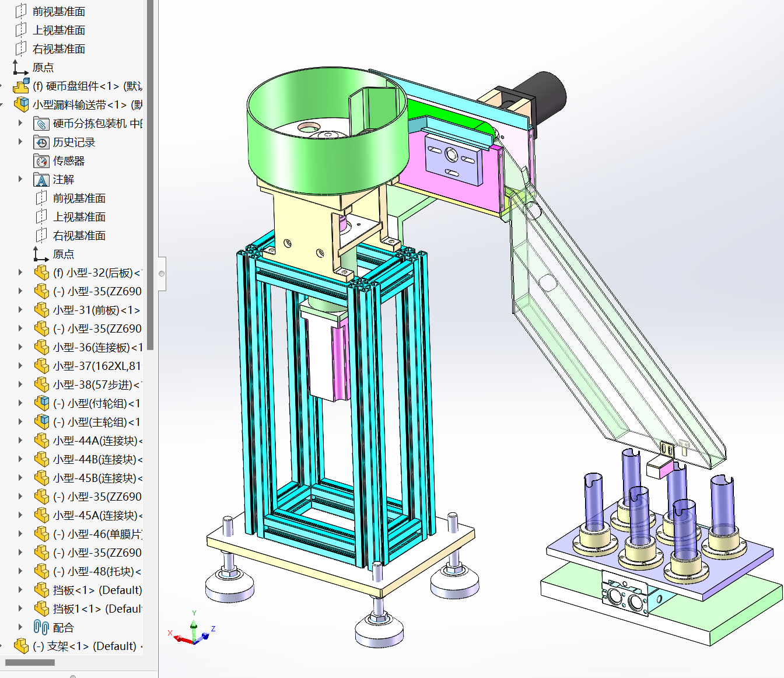
Task: Click the "(-) 支架<1> (Default)" label
Action: coord(85,646)
